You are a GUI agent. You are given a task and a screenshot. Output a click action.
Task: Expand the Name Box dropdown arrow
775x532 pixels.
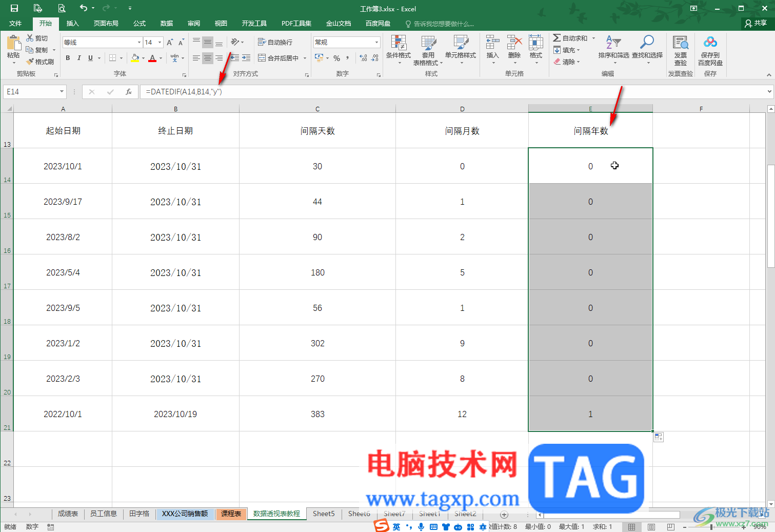point(62,92)
